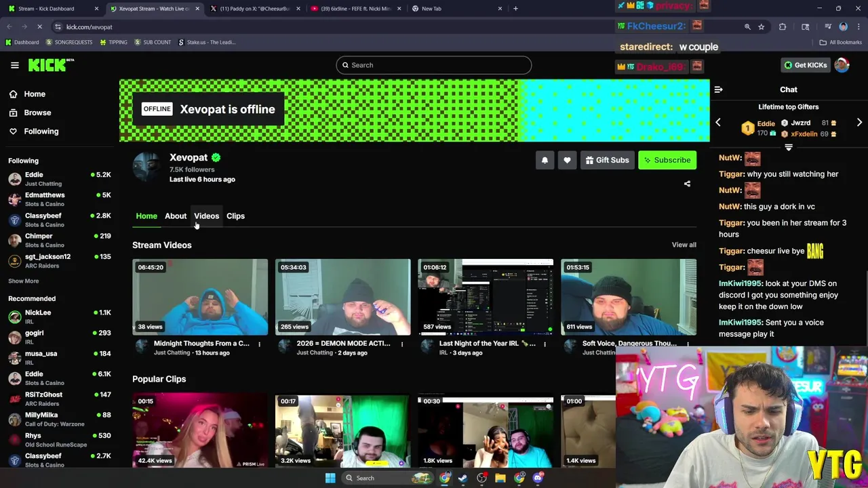Open the TIPPING bookmark
The image size is (868, 488).
point(113,42)
